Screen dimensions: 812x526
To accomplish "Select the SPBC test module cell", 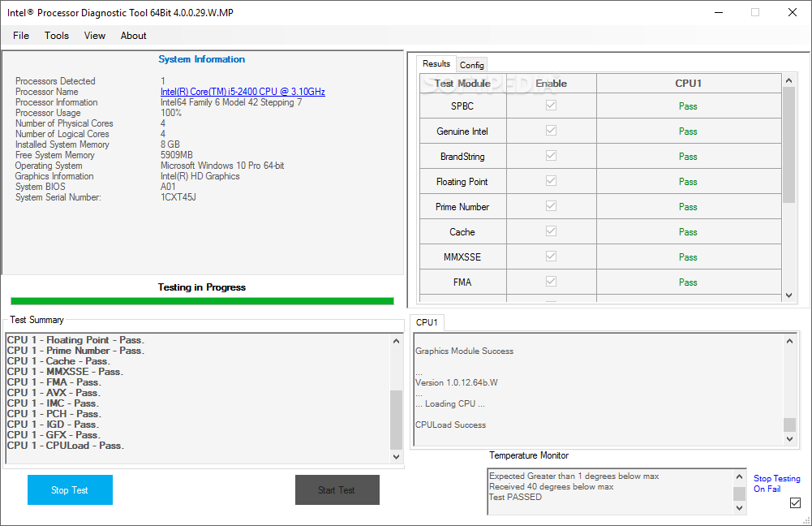I will 462,106.
